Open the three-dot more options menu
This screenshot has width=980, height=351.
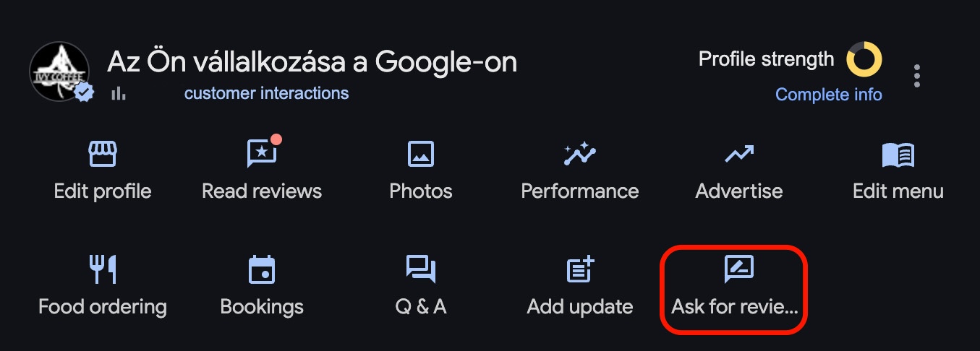(917, 76)
